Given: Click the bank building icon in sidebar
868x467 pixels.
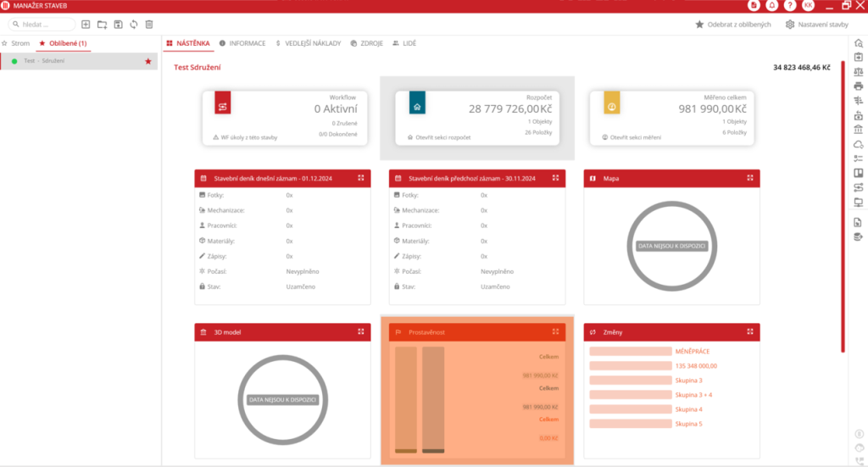Looking at the screenshot, I should pos(859,130).
